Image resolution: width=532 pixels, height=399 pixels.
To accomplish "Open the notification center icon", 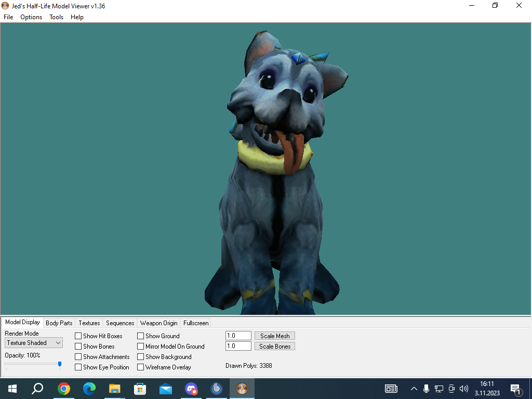I will (516, 389).
